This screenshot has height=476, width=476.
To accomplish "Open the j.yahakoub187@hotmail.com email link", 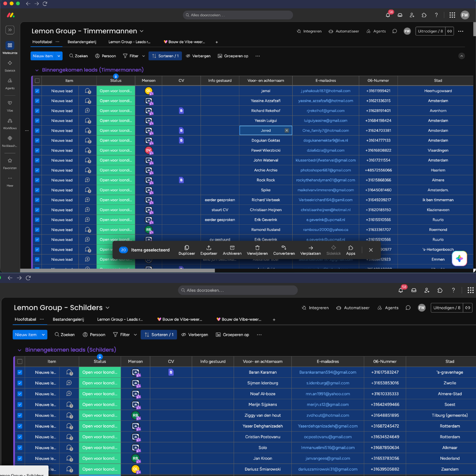I will (325, 91).
